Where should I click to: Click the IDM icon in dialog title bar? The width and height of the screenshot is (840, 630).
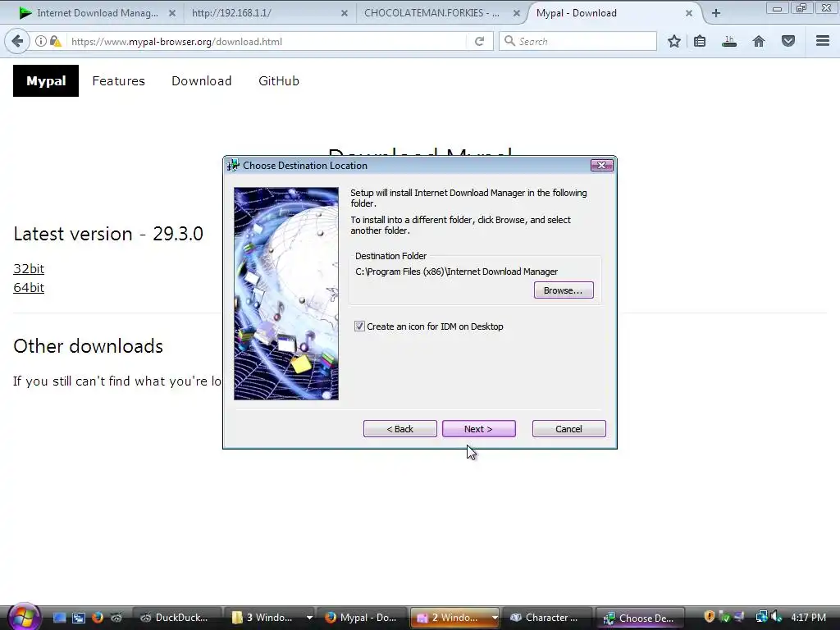(233, 166)
